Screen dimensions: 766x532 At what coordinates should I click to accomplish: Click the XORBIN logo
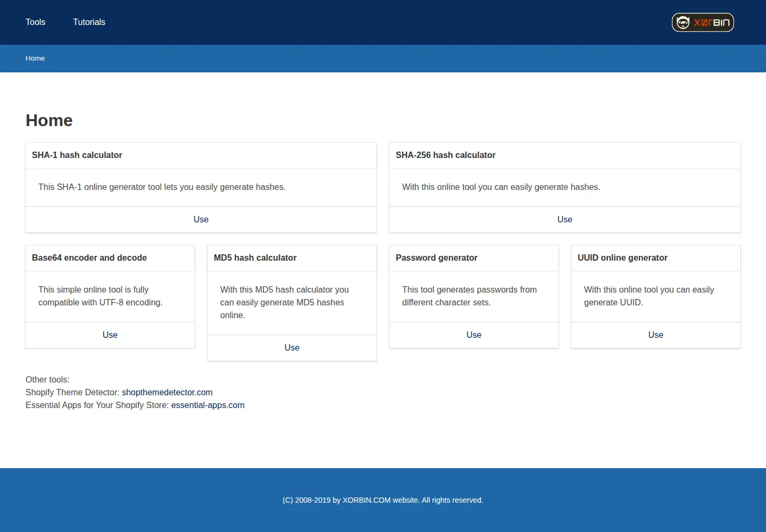(x=703, y=22)
